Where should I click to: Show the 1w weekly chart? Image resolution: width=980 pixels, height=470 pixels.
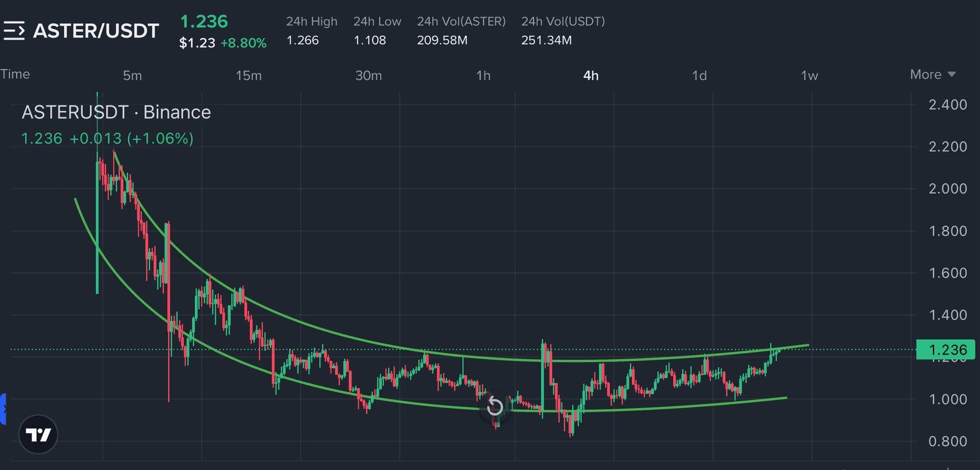809,76
